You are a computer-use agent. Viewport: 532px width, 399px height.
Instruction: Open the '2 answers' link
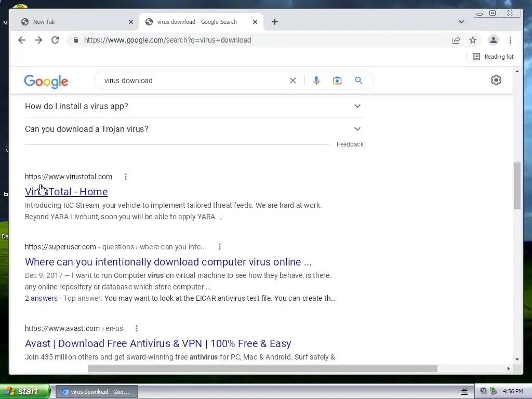coord(41,298)
